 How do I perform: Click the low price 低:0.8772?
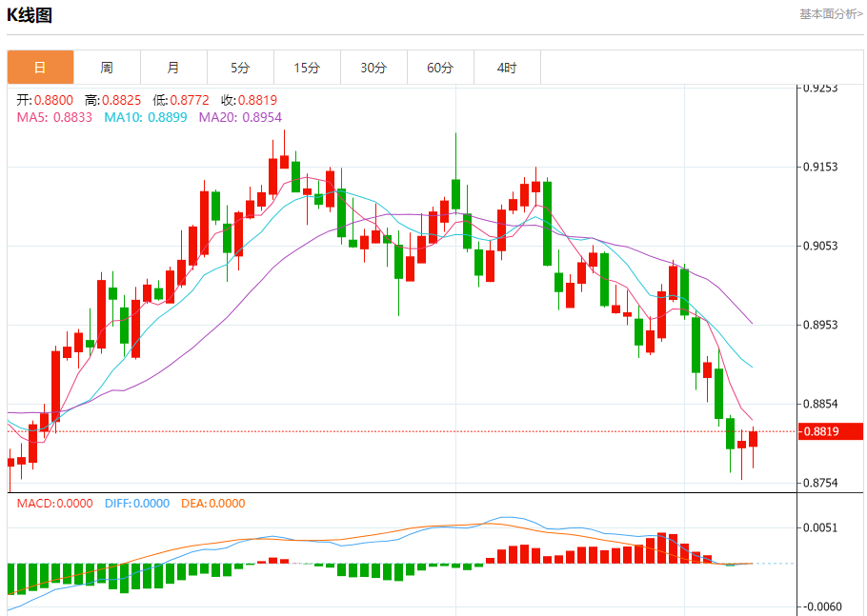click(x=181, y=100)
